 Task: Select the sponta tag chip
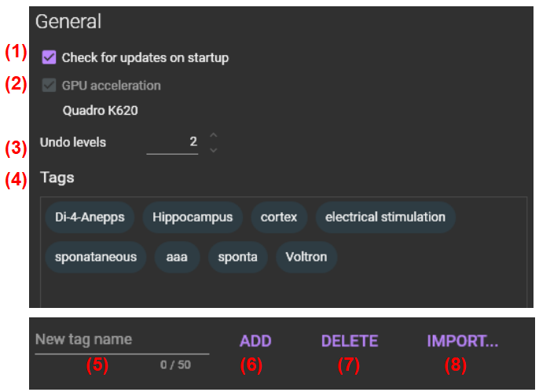click(x=238, y=257)
